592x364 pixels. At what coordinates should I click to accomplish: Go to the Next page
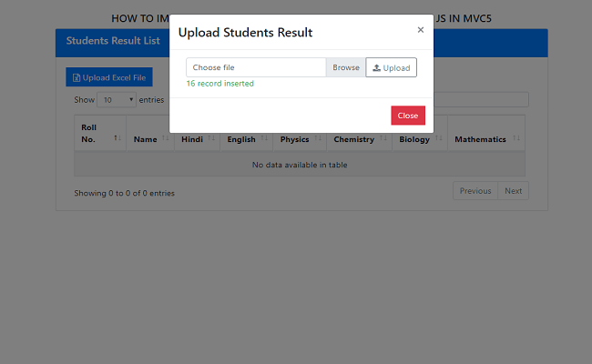click(x=513, y=191)
